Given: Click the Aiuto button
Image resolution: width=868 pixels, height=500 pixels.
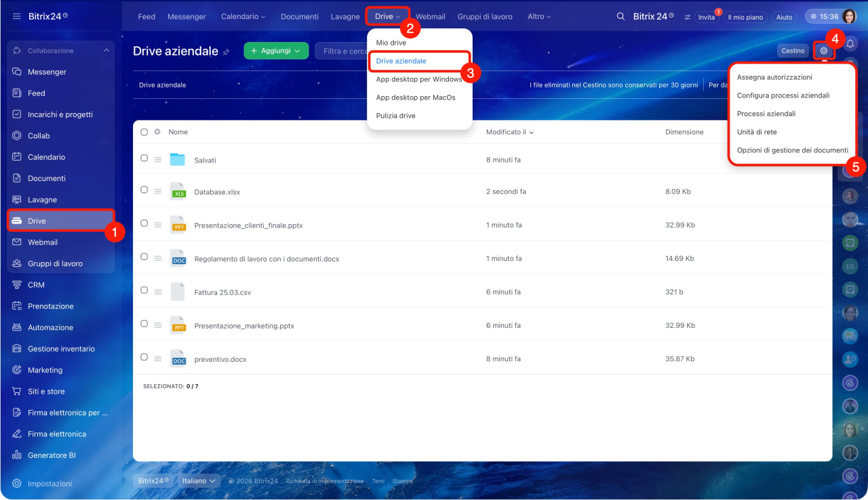Looking at the screenshot, I should (784, 18).
